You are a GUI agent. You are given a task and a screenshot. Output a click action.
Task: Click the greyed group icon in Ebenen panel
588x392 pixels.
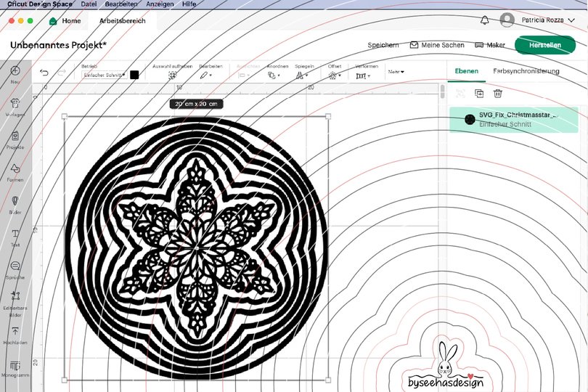(x=460, y=94)
